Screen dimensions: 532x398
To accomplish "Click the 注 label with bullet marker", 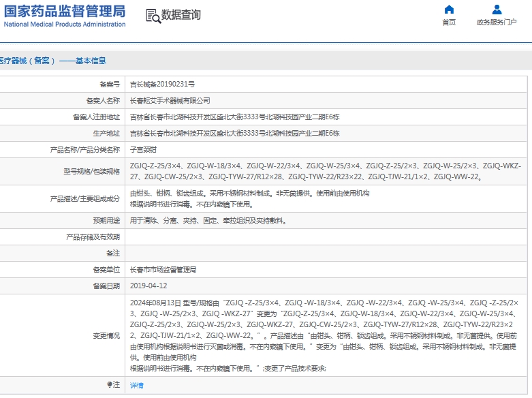I will click(x=114, y=384).
